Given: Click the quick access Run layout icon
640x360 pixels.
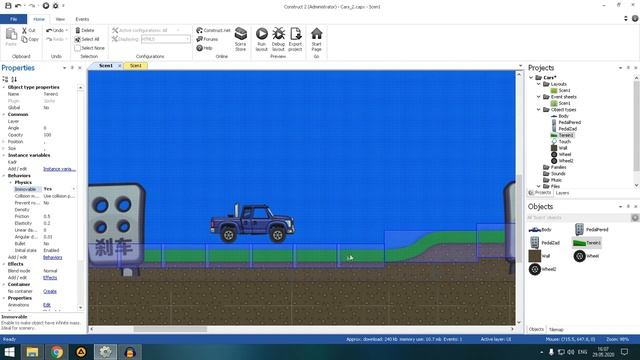Looking at the screenshot, I should point(46,6).
